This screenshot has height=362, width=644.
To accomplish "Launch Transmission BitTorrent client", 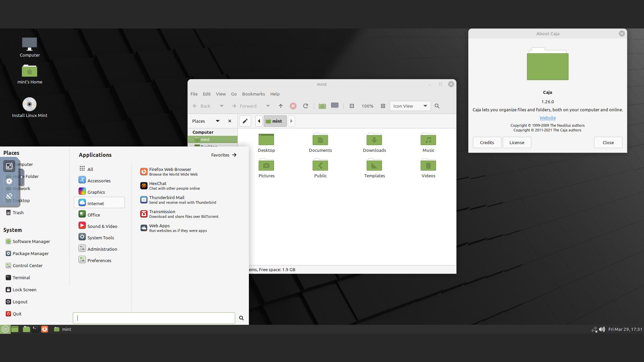I will 179,214.
